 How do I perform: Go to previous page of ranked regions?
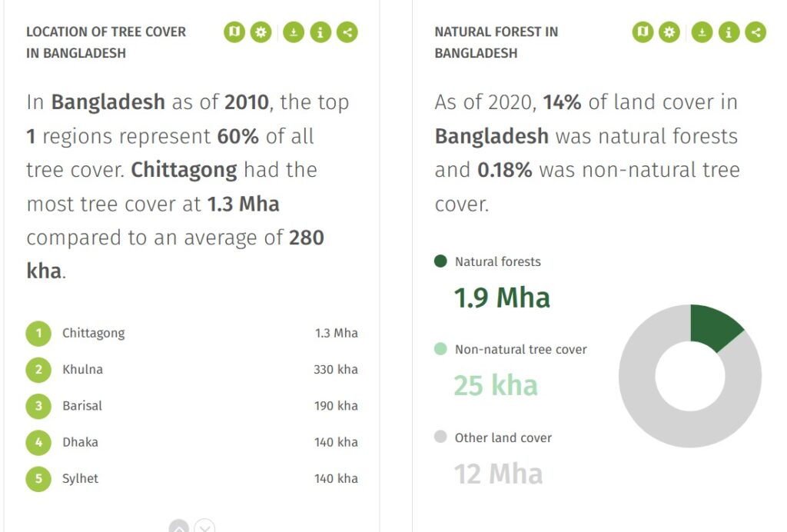point(179,527)
